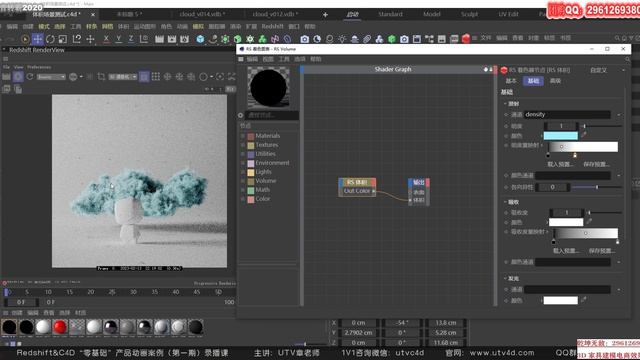Open the density channel dropdown arrow

click(x=619, y=115)
